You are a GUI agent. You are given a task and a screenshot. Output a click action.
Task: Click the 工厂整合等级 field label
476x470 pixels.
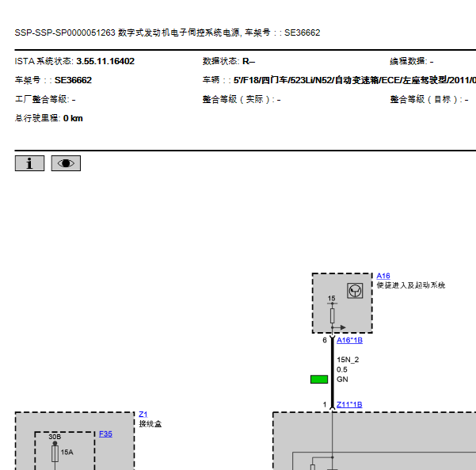[x=42, y=99]
